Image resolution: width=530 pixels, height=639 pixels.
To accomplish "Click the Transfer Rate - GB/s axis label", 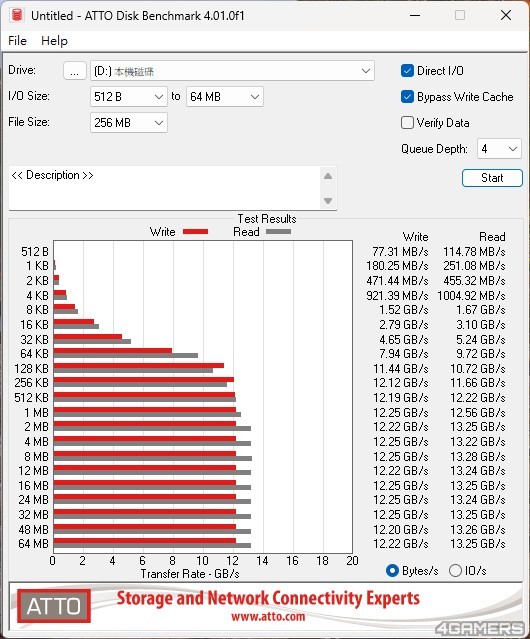I will pyautogui.click(x=190, y=574).
